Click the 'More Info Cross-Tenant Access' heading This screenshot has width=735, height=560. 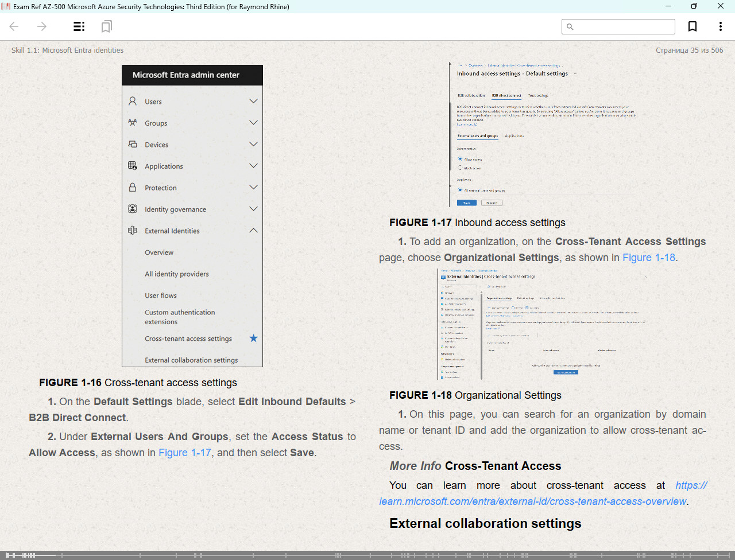(x=475, y=466)
